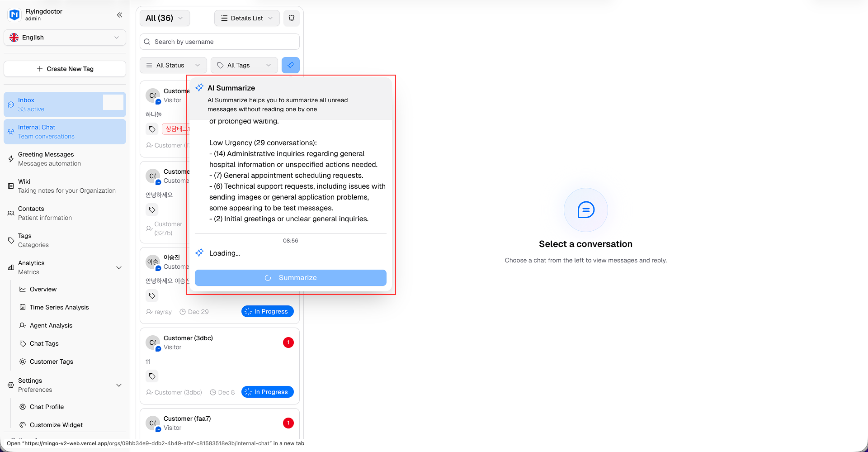Select the Wiki notes icon
The height and width of the screenshot is (452, 868).
coord(10,186)
